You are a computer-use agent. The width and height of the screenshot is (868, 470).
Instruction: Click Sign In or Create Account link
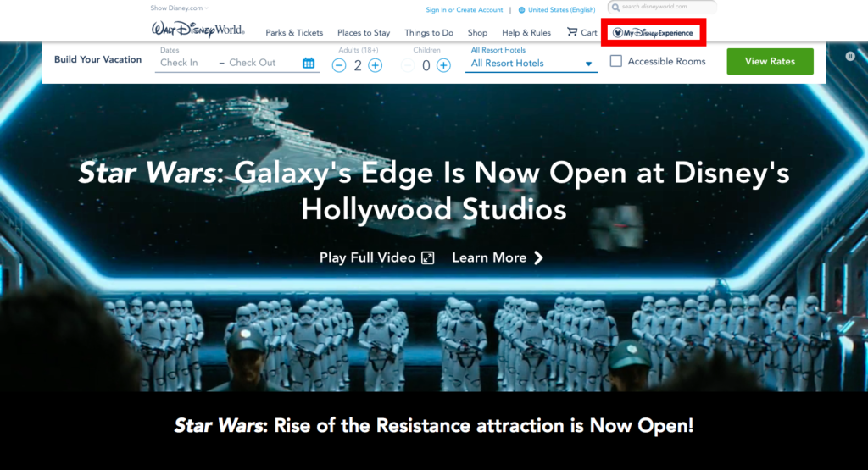tap(465, 10)
